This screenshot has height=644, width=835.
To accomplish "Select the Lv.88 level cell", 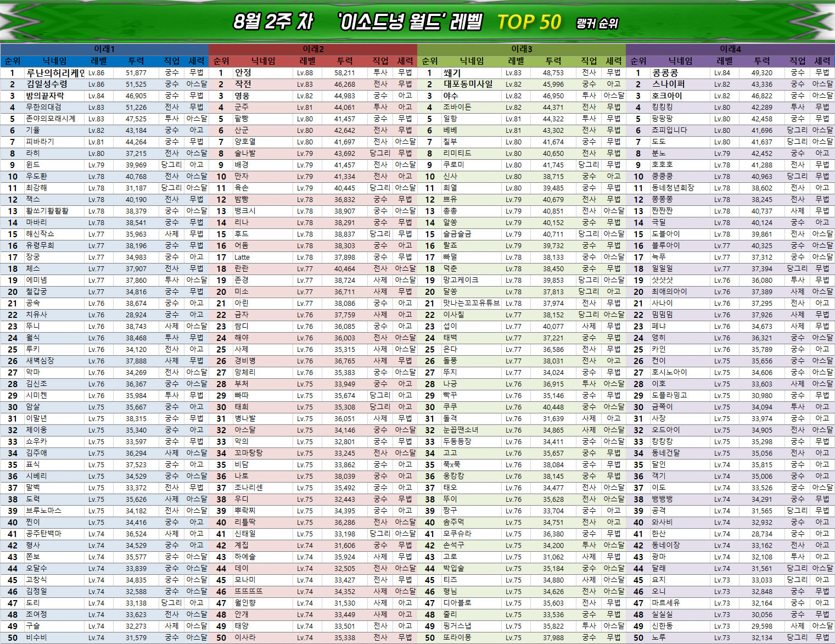I will pyautogui.click(x=305, y=72).
